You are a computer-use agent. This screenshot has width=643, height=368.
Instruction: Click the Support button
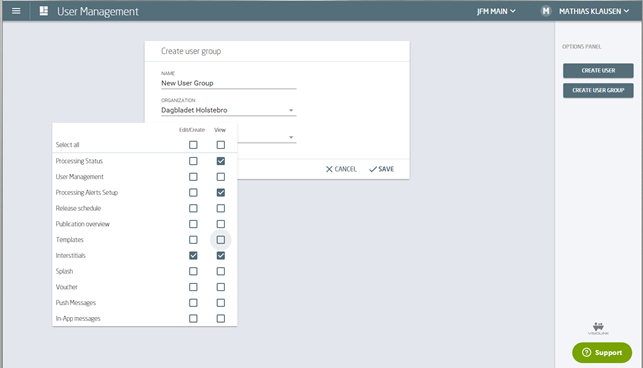(x=602, y=352)
